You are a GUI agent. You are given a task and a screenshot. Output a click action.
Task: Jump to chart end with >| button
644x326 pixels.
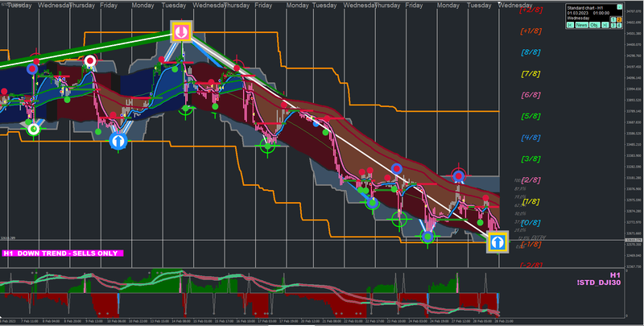pyautogui.click(x=605, y=25)
